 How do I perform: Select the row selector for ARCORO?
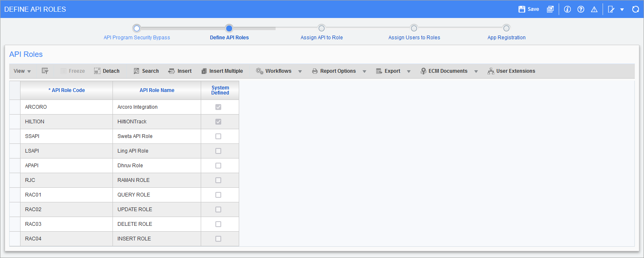(15, 107)
